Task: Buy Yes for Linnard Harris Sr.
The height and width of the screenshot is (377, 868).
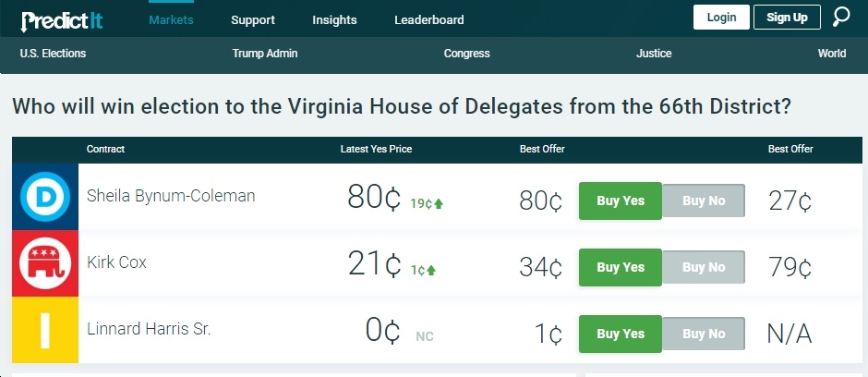Action: [621, 334]
